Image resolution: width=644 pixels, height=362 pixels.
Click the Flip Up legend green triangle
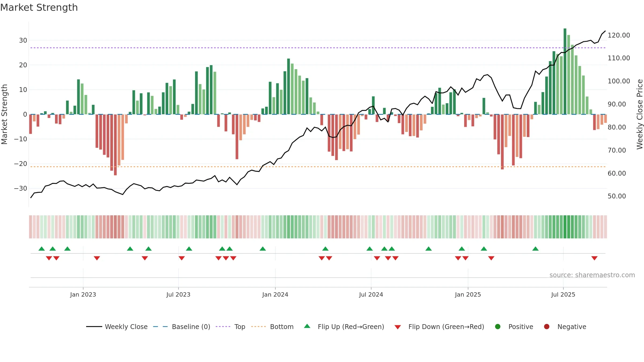tap(307, 326)
